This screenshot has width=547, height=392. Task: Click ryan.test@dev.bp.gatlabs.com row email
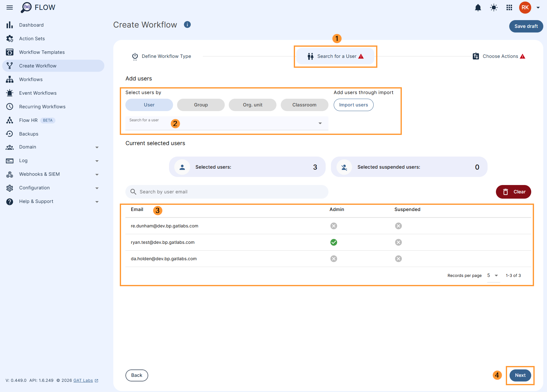[163, 242]
